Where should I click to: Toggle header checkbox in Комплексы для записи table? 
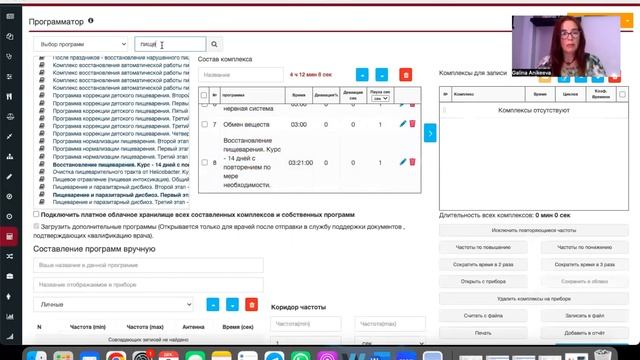pyautogui.click(x=622, y=94)
